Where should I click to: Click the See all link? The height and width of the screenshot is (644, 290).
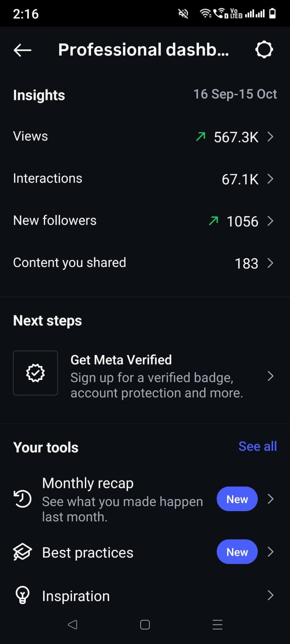pos(258,446)
